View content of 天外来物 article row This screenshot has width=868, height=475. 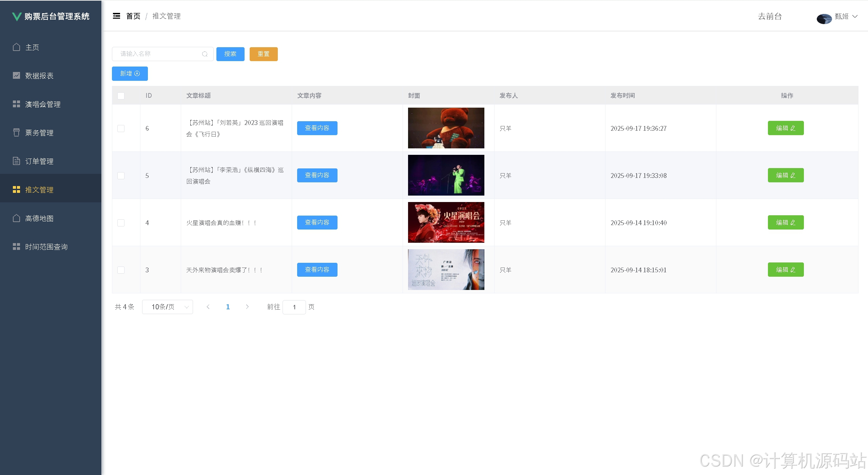pos(317,270)
